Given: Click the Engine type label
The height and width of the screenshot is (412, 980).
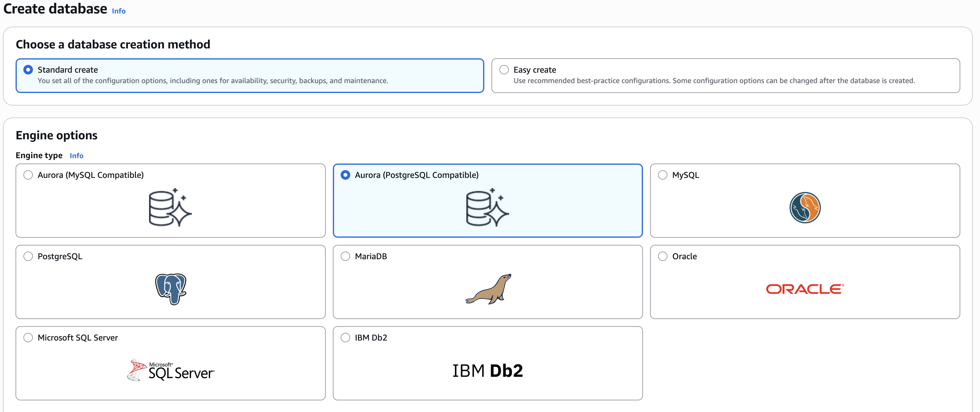Looking at the screenshot, I should pos(39,155).
